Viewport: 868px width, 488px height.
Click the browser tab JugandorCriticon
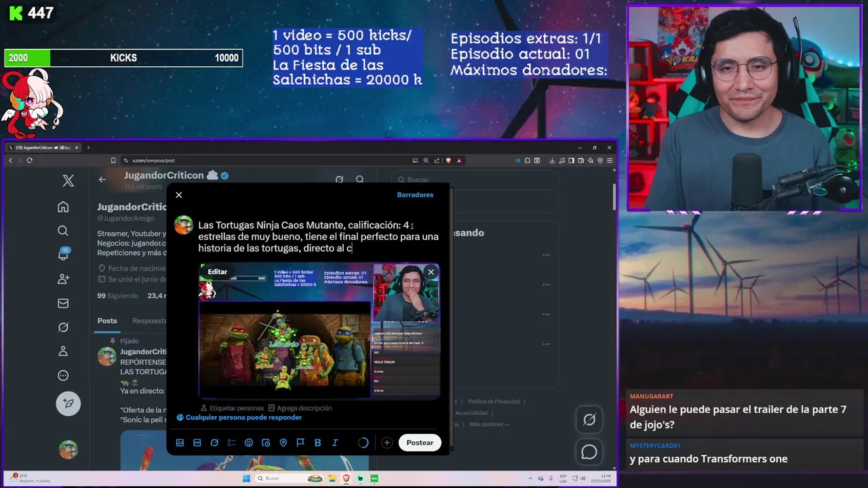coord(44,147)
